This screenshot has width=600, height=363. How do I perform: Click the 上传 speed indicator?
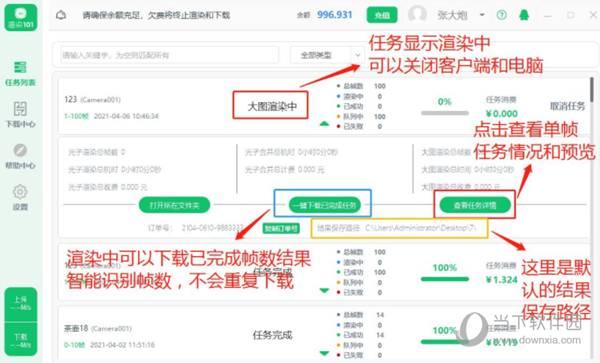[21, 304]
